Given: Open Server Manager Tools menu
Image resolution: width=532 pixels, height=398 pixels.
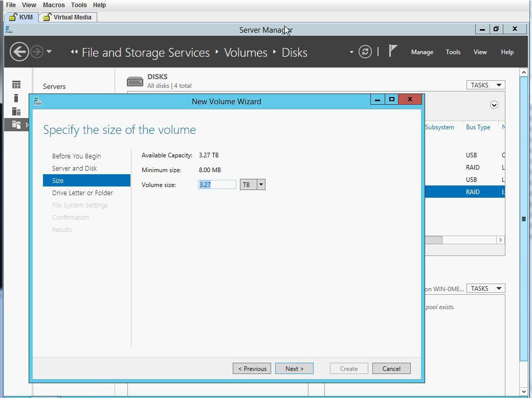Looking at the screenshot, I should click(x=453, y=52).
